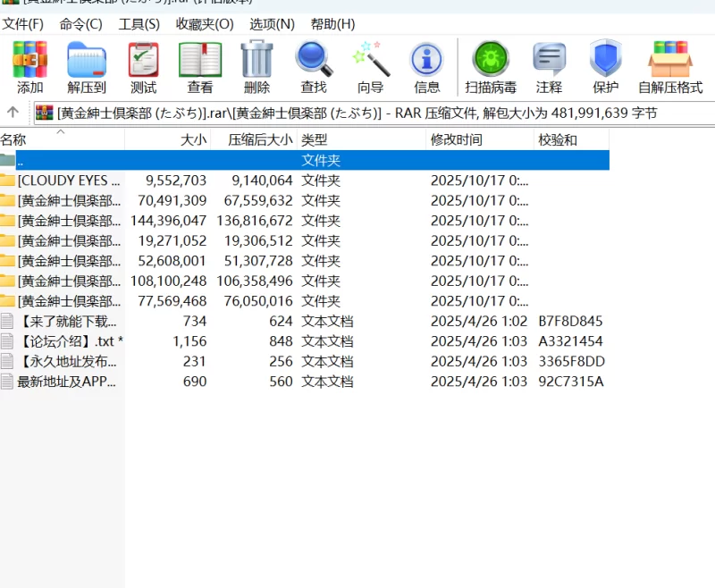The height and width of the screenshot is (588, 715).
Task: Click checksum value 92C7315A
Action: tap(571, 382)
